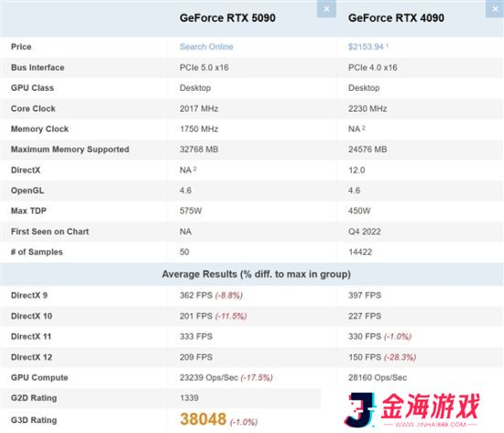Click the 397 FPS DirectX 9 result
The width and height of the screenshot is (504, 433).
pos(365,295)
